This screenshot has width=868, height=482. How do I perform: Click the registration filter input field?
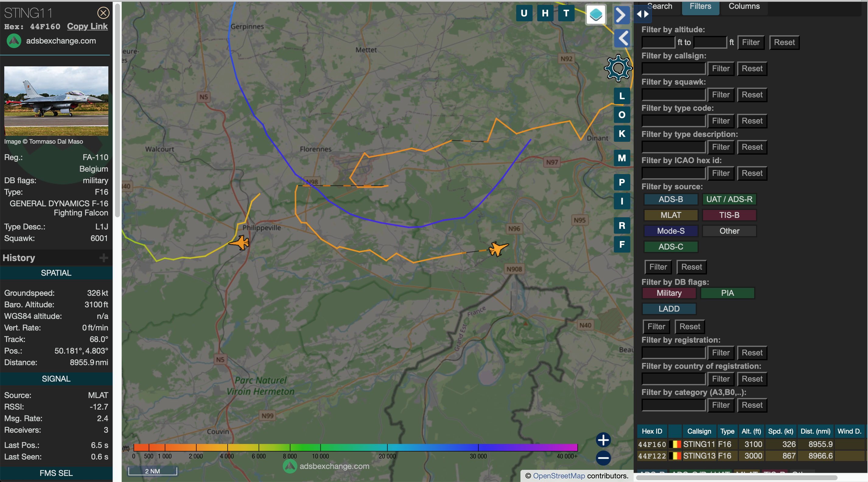coord(674,353)
